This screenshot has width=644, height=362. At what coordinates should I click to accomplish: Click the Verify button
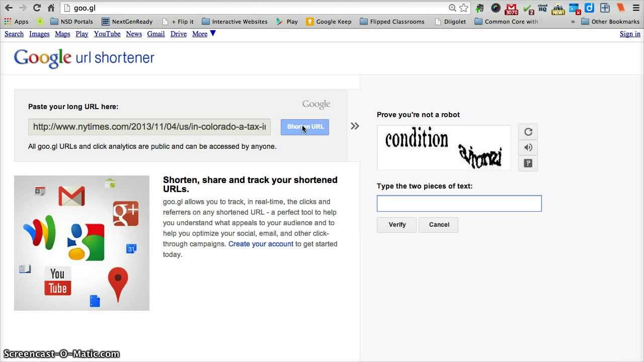click(397, 225)
